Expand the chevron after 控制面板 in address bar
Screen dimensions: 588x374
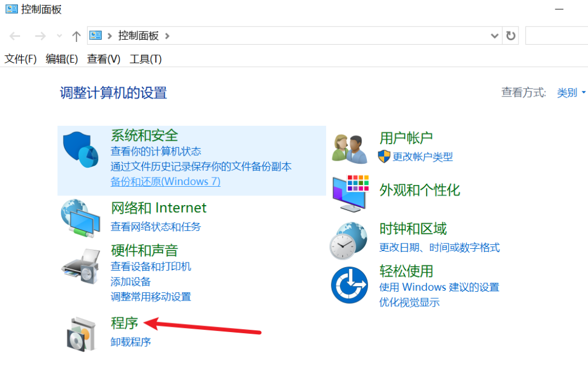point(167,36)
